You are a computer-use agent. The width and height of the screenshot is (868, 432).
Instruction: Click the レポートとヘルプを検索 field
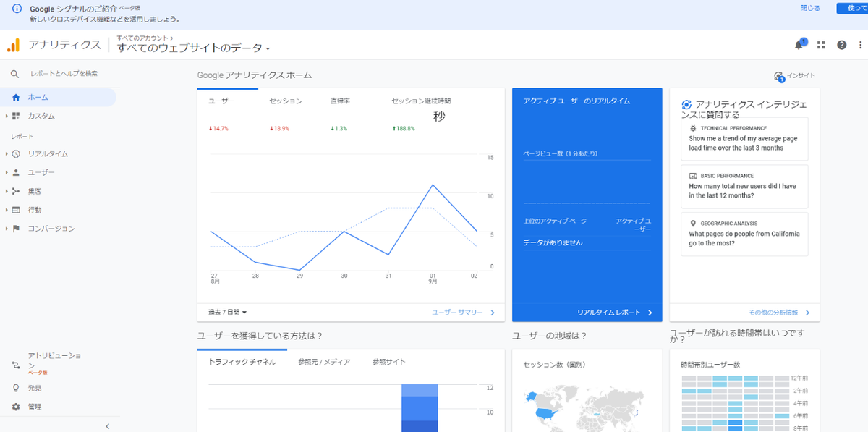tap(64, 74)
